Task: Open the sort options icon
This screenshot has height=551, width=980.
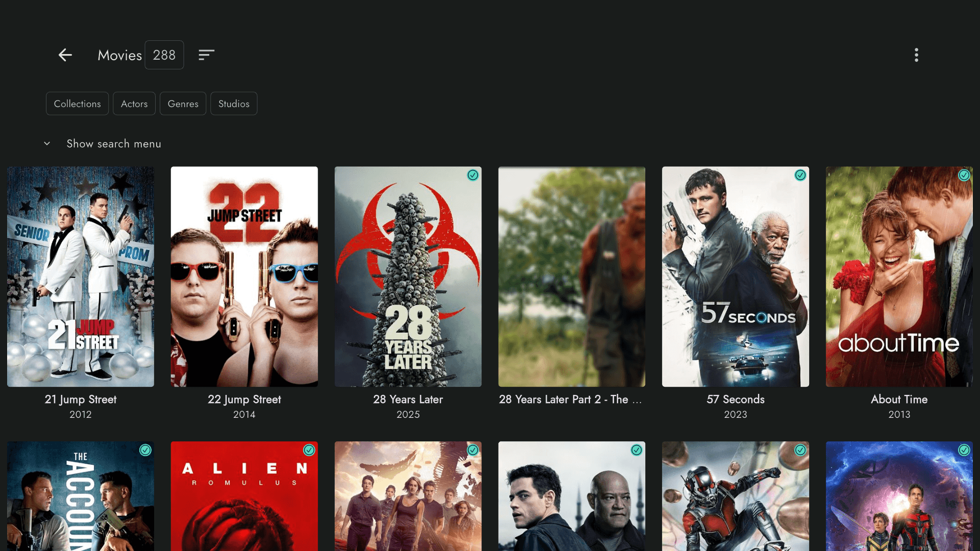Action: point(206,55)
